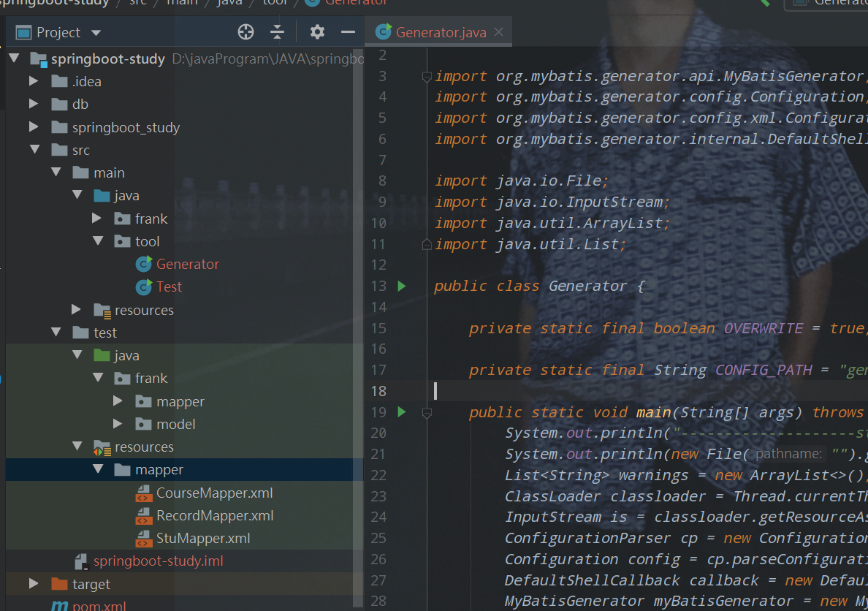Expand the frank package under main
This screenshot has height=611, width=868.
[x=97, y=219]
